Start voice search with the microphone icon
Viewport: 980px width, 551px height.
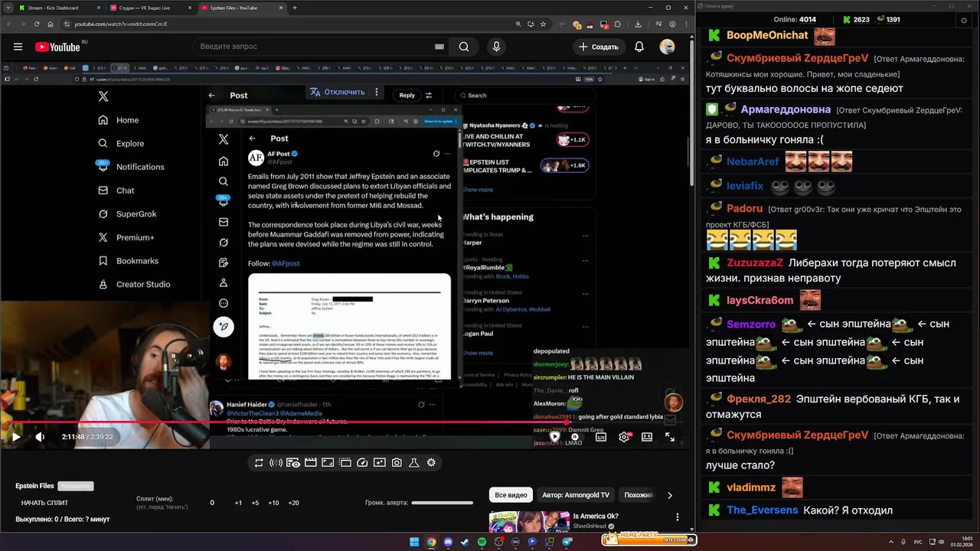click(496, 47)
